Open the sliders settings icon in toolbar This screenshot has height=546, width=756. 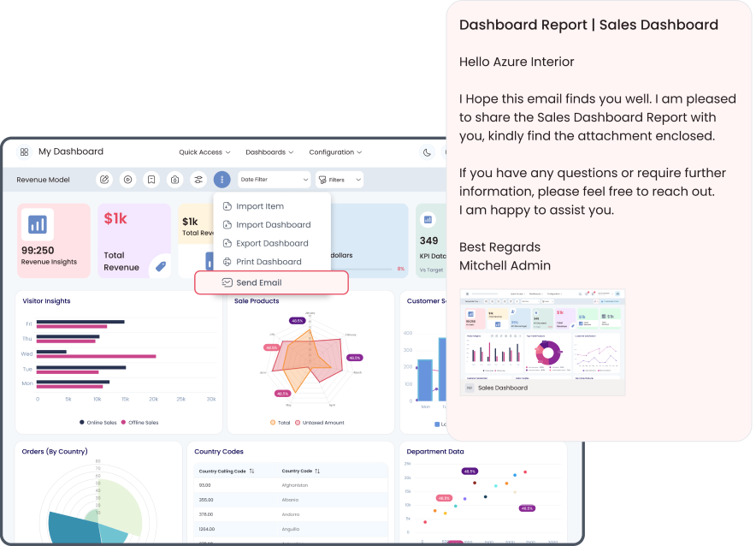pos(198,180)
